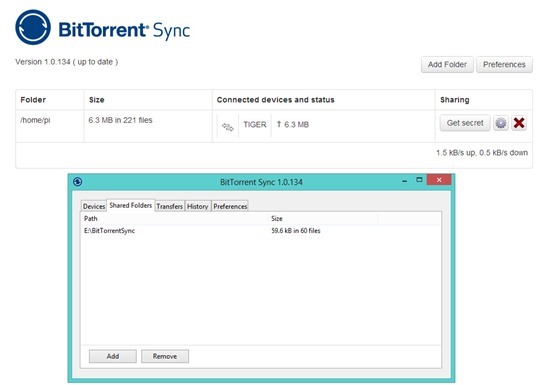Screen dimensions: 540x385
Task: Click Remove in the Shared Folders window
Action: [x=165, y=356]
